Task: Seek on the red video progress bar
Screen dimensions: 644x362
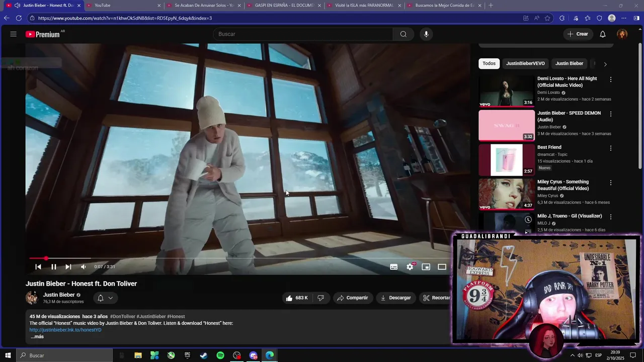Action: (x=239, y=258)
